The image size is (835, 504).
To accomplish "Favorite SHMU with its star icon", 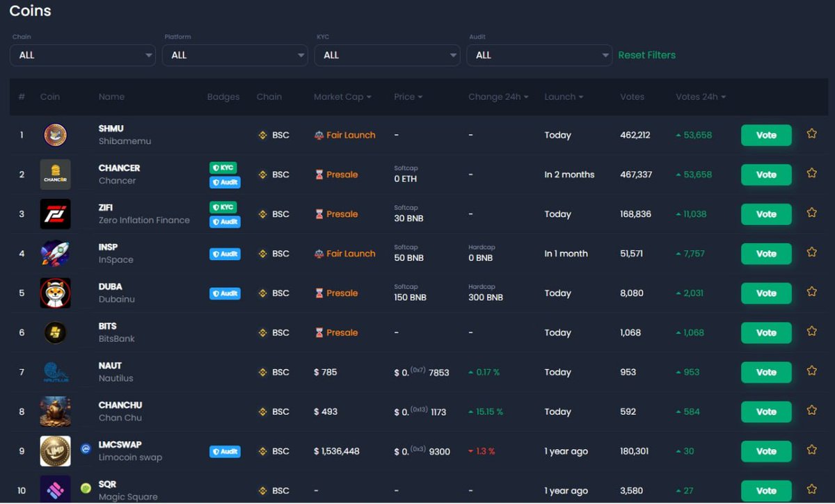I will click(x=811, y=133).
